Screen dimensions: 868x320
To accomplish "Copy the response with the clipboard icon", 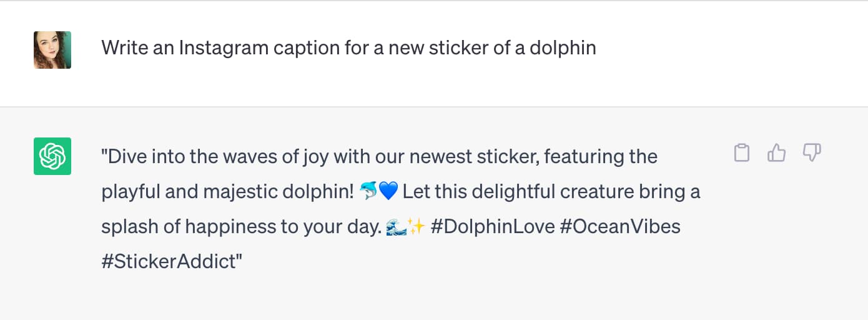I will [x=741, y=152].
